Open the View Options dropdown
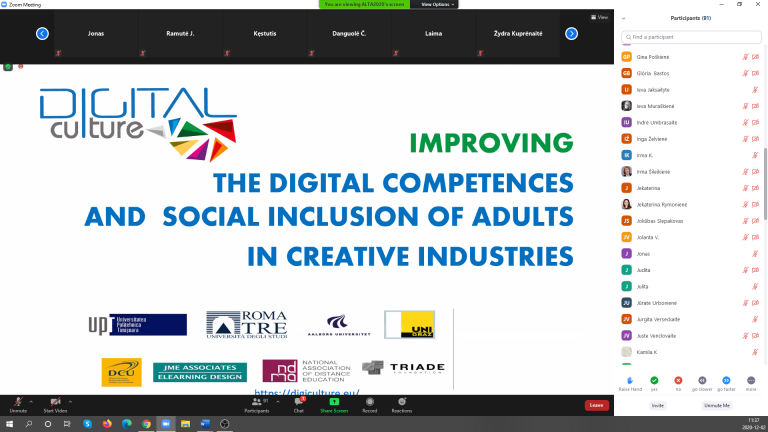This screenshot has width=768, height=432. click(x=437, y=4)
